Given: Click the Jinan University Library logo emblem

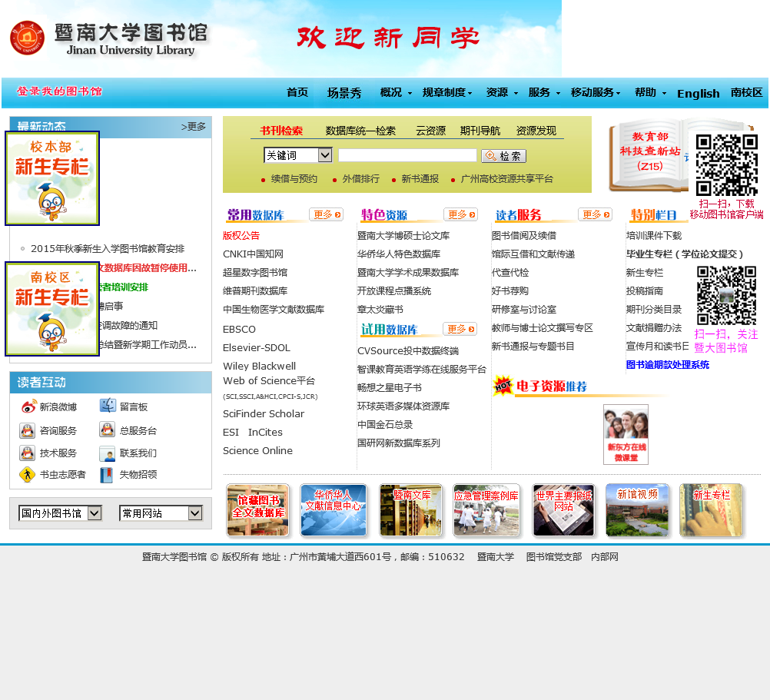Looking at the screenshot, I should pyautogui.click(x=27, y=38).
